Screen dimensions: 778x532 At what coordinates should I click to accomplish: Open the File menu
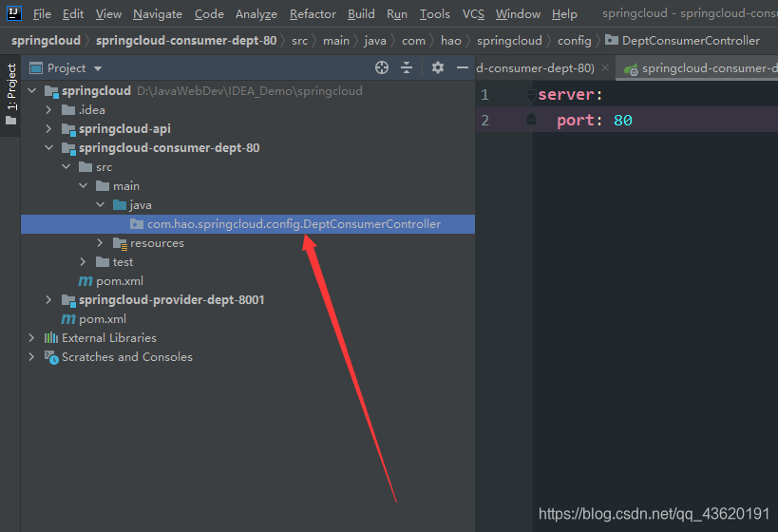point(42,14)
